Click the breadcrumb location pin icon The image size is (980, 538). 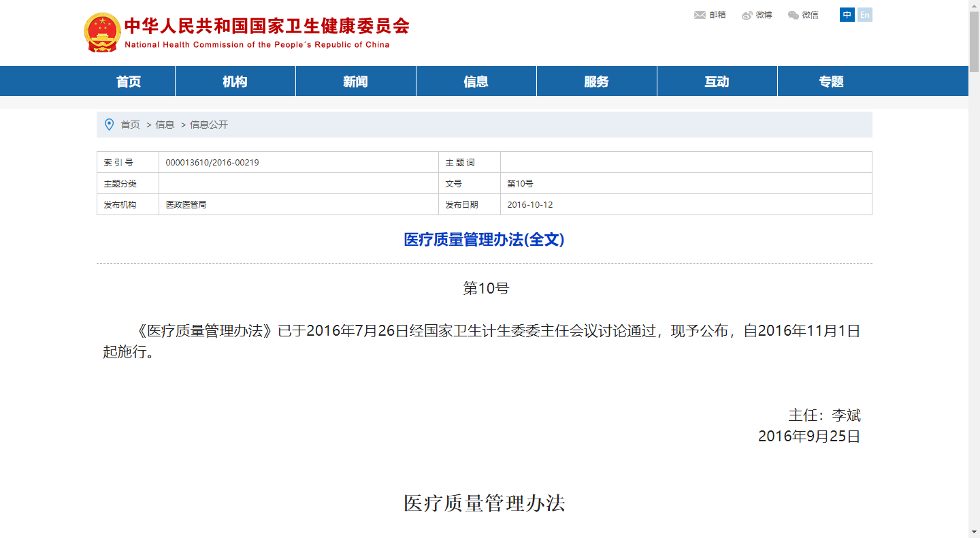(x=109, y=125)
